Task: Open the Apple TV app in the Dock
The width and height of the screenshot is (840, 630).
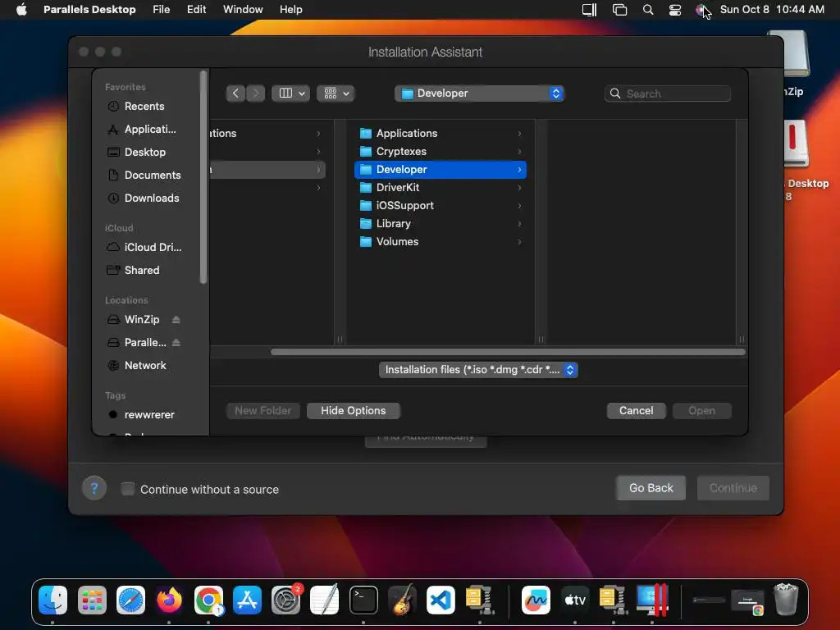Action: (x=575, y=600)
